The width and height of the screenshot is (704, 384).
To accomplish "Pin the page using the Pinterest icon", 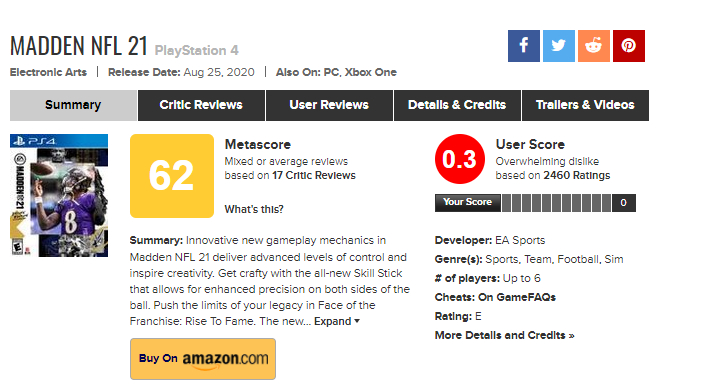I will coord(629,46).
